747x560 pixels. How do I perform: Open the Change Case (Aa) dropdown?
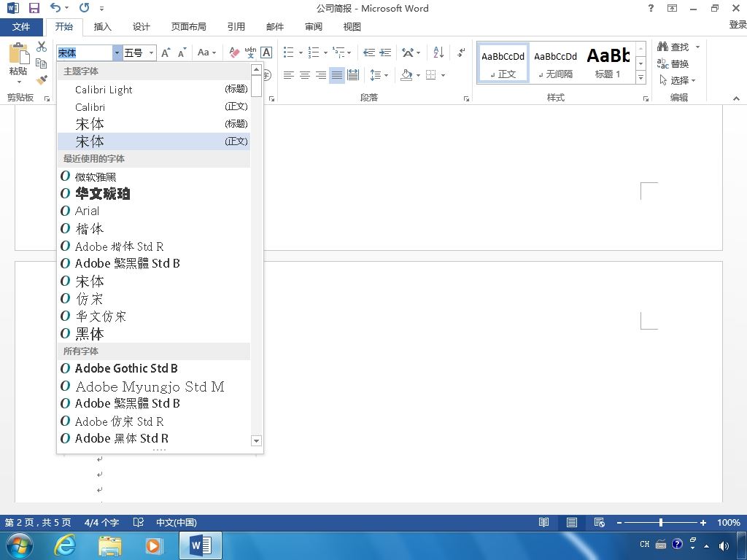[206, 52]
